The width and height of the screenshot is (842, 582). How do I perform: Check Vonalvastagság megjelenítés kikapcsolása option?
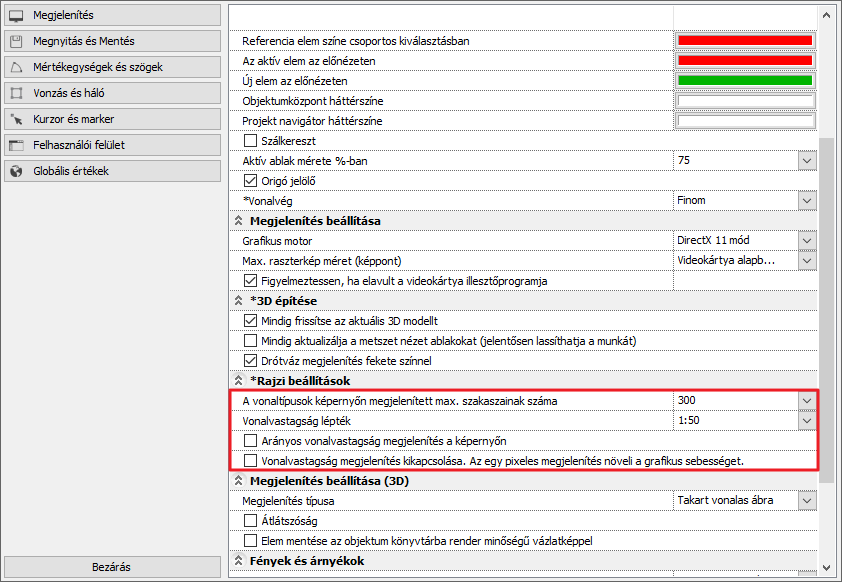tap(250, 461)
